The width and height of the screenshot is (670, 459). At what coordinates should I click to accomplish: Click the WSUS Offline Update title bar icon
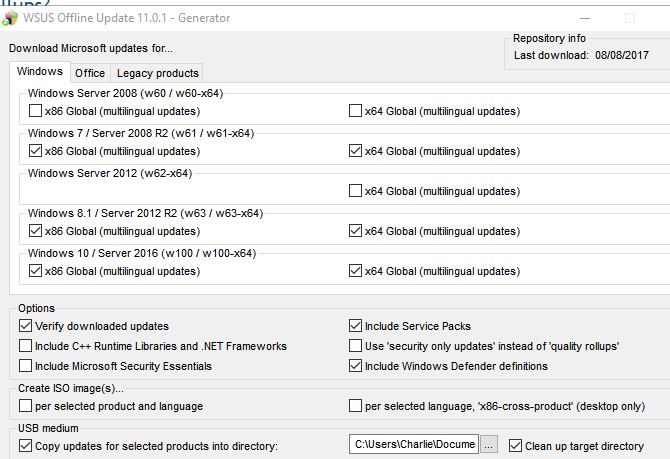11,18
